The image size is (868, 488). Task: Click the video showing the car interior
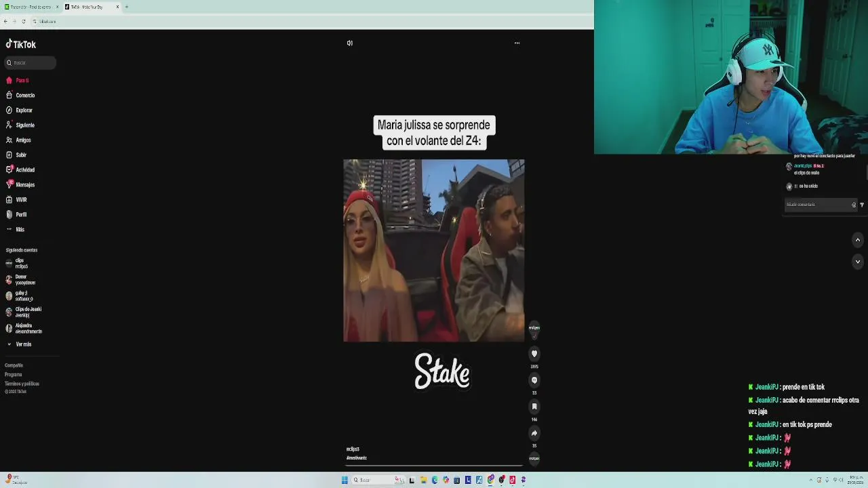point(434,251)
